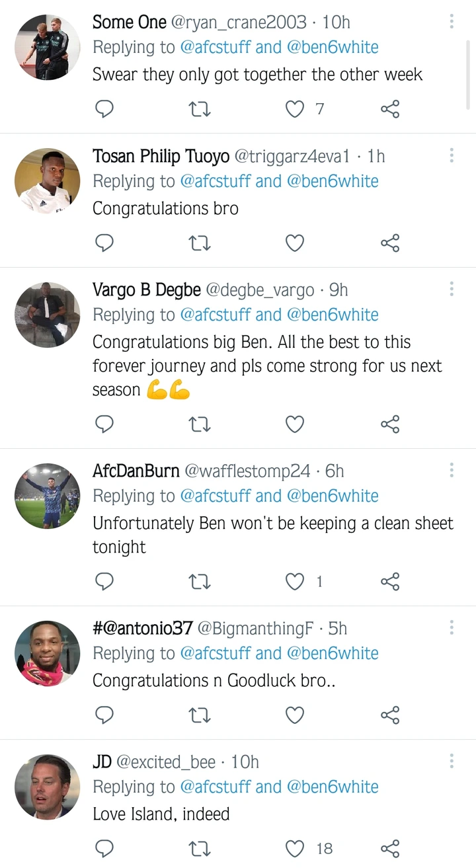
Task: Like JD's 'Love Island, indeed' tweet
Action: 295,848
